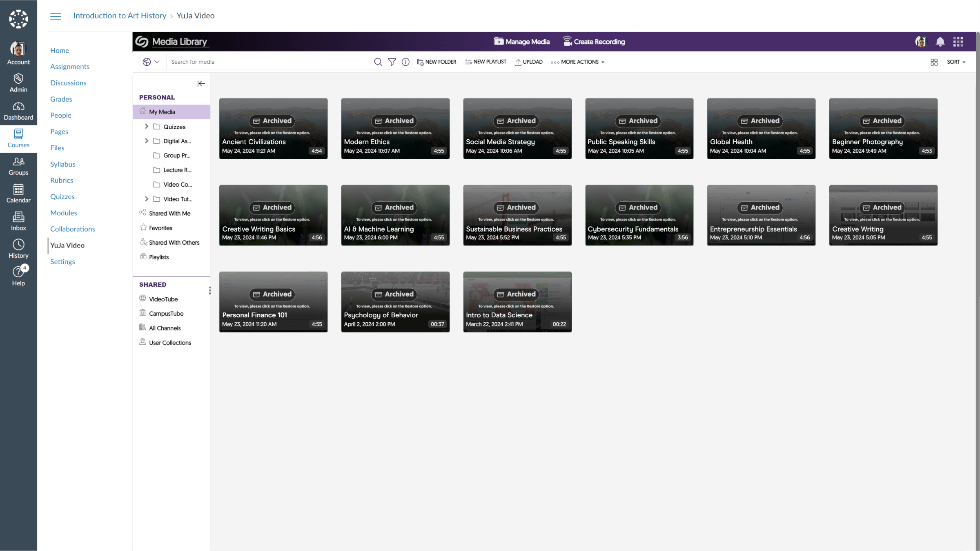Open the Modules page
The width and height of the screenshot is (980, 551).
[x=64, y=213]
